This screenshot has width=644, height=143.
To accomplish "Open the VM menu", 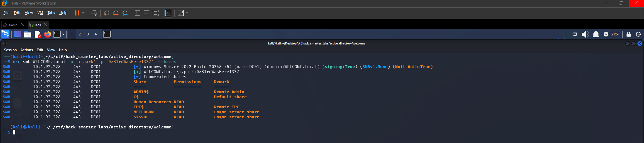I will pos(40,13).
